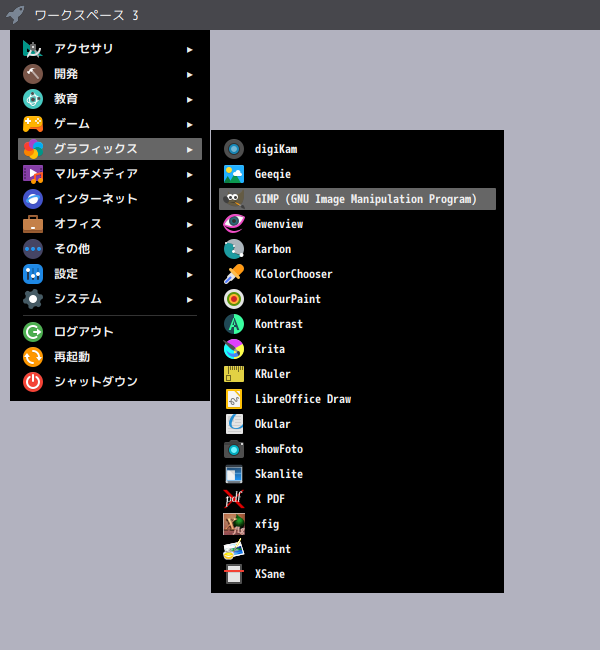Launch Krita from the graphics submenu
Image resolution: width=600 pixels, height=650 pixels.
click(357, 349)
